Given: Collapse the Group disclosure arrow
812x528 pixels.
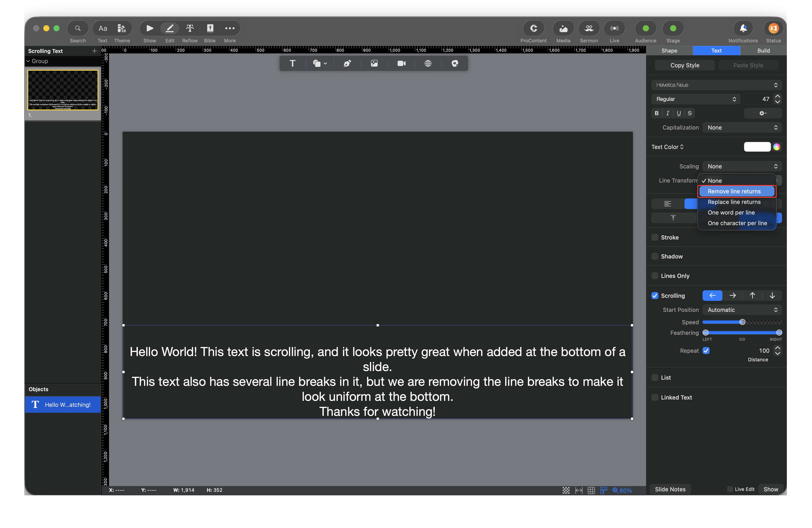Looking at the screenshot, I should 28,61.
